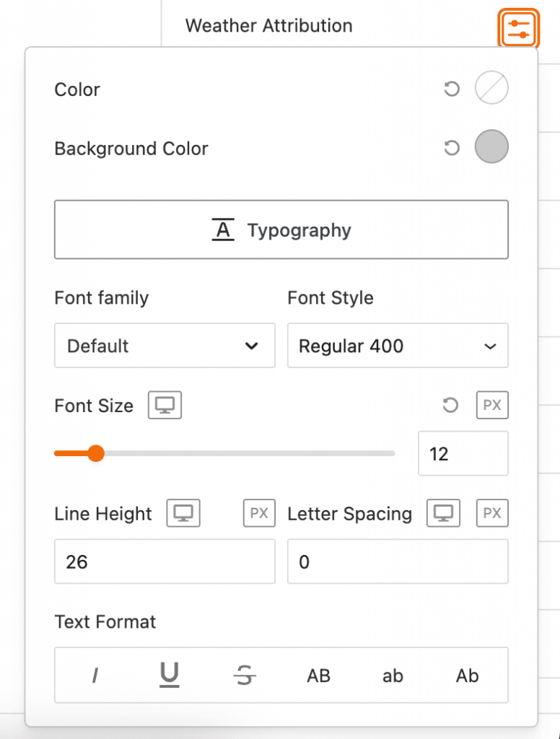Toggle italic text format
Screen dimensions: 560x739
click(x=95, y=675)
